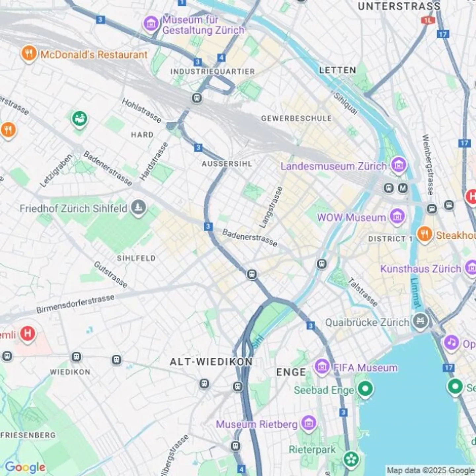Open the Quaibrücke Zürich bridge marker
Screen dimensions: 476x476
point(420,322)
